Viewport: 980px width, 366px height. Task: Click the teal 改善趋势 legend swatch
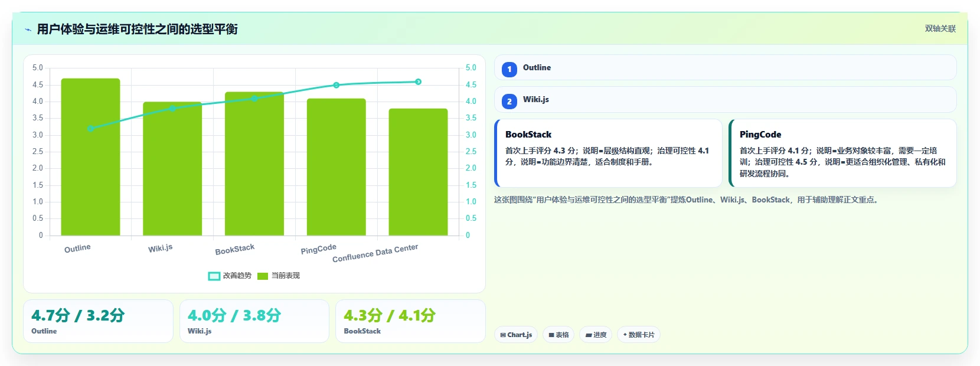214,276
